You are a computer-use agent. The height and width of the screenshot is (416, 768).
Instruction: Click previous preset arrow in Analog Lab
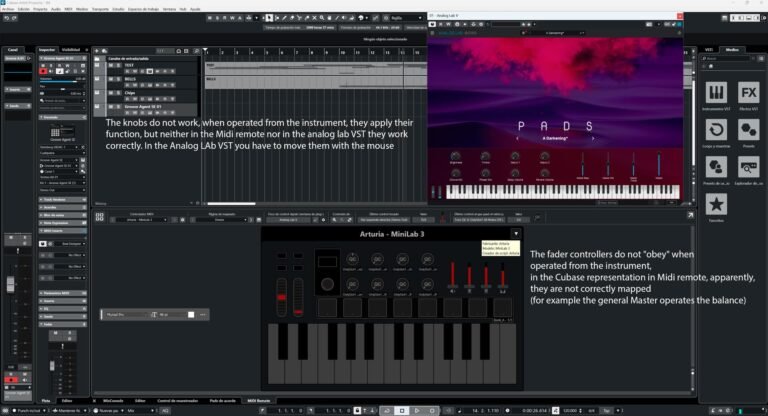coord(517,139)
